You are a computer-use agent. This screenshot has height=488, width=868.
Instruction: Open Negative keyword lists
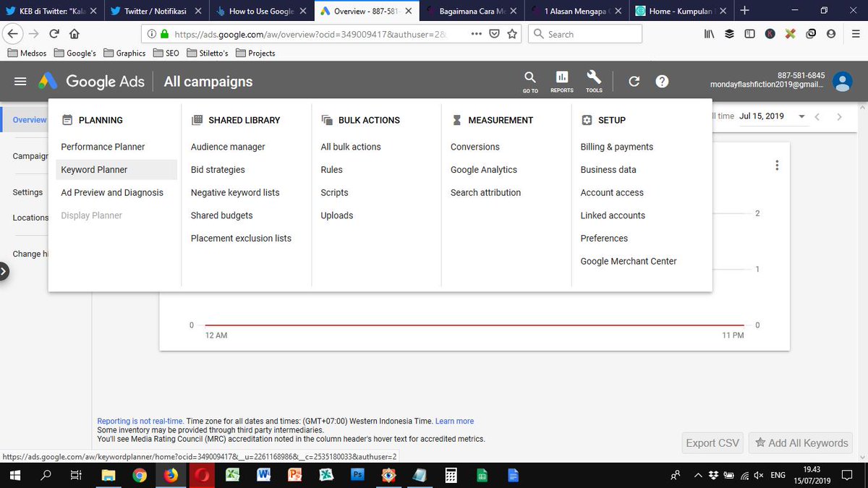pyautogui.click(x=235, y=193)
